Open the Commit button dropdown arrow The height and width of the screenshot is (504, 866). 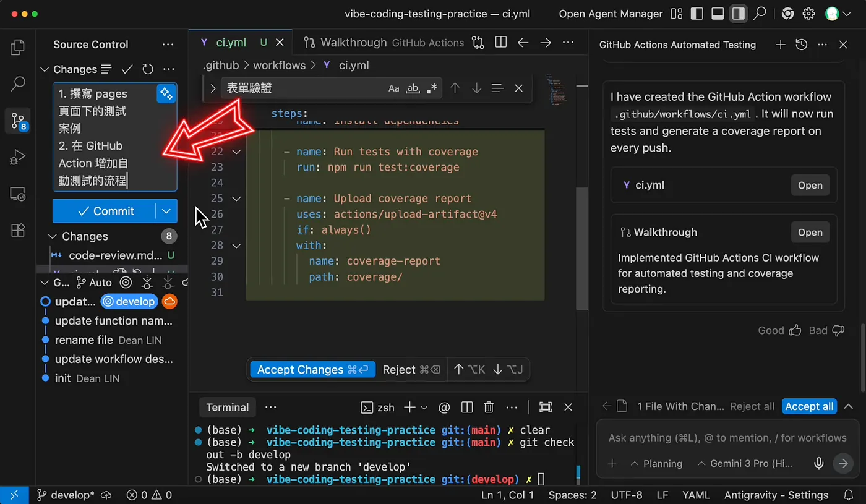pos(166,211)
